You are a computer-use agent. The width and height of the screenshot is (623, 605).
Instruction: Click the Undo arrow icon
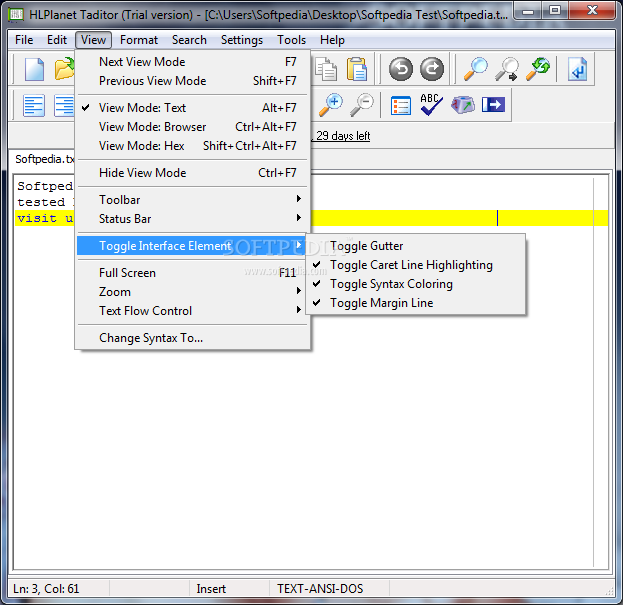pos(400,69)
